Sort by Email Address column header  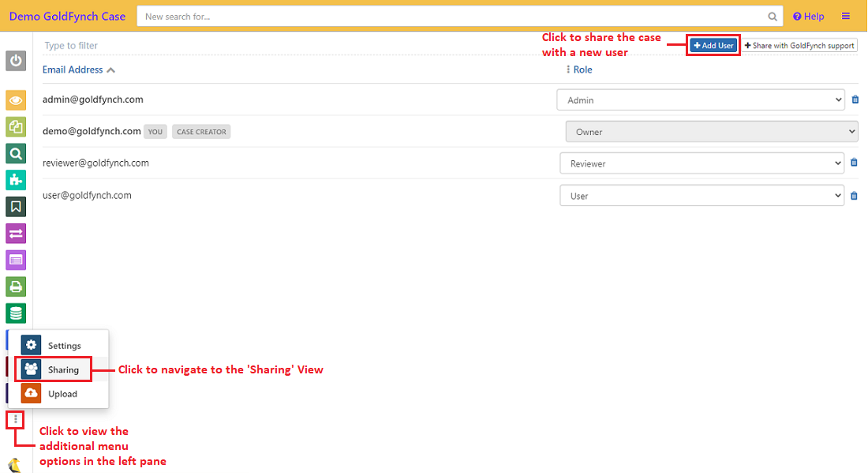[73, 69]
